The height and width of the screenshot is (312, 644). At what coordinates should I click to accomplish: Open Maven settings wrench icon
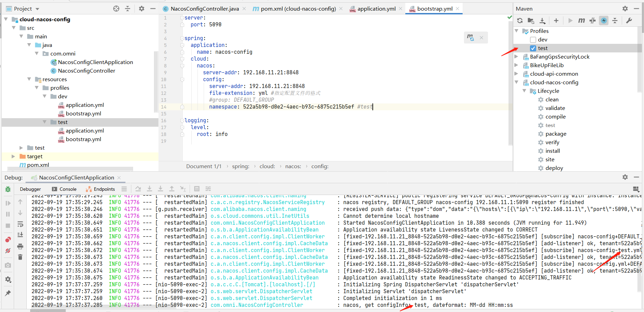click(x=629, y=21)
